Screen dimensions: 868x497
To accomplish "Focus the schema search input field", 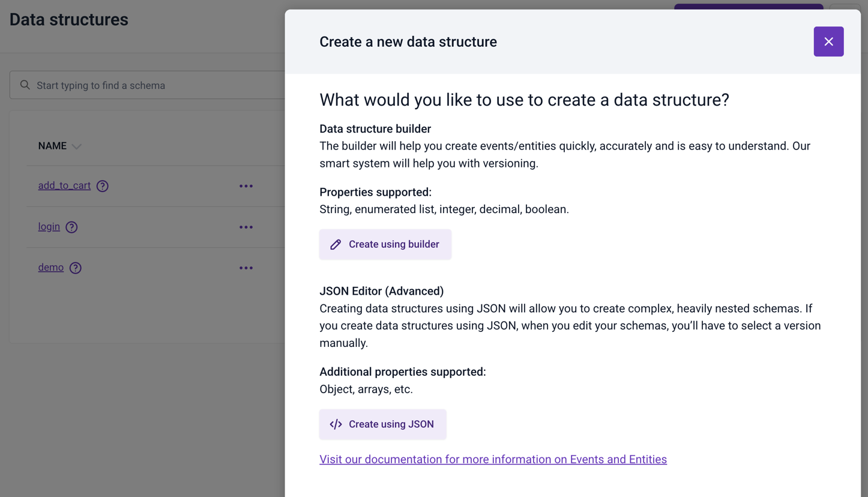I will tap(147, 85).
